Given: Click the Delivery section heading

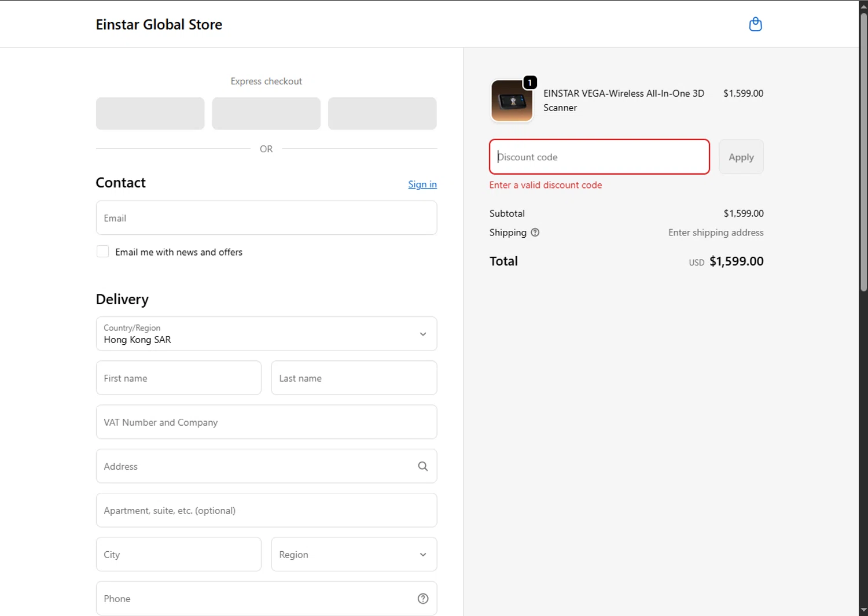Looking at the screenshot, I should (122, 299).
